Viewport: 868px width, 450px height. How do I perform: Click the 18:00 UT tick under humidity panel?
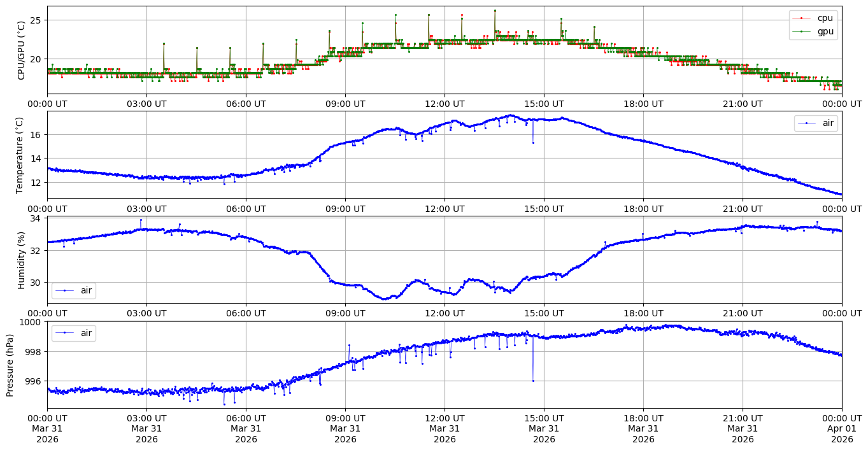[643, 313]
